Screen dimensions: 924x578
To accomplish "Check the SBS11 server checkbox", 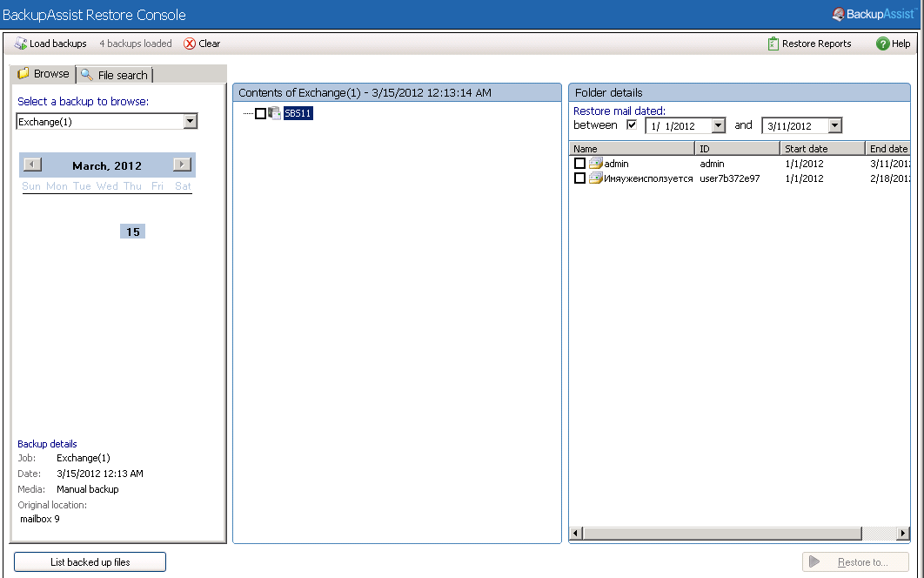I will [260, 113].
